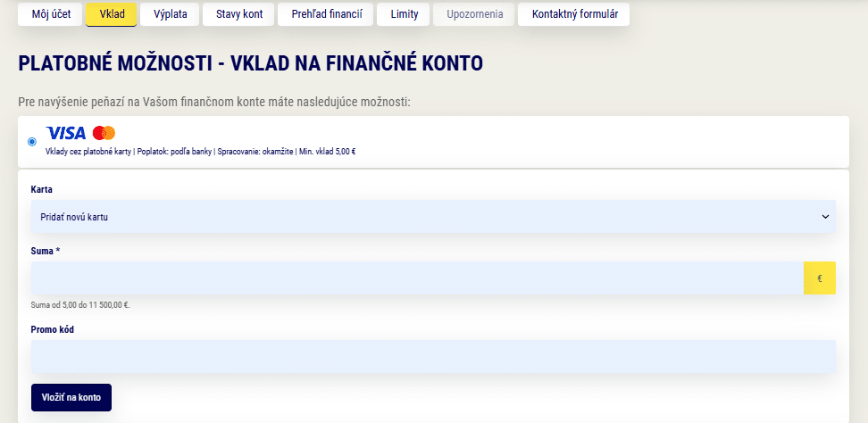The width and height of the screenshot is (868, 423).
Task: Click the yellow euro currency symbol
Action: (819, 278)
